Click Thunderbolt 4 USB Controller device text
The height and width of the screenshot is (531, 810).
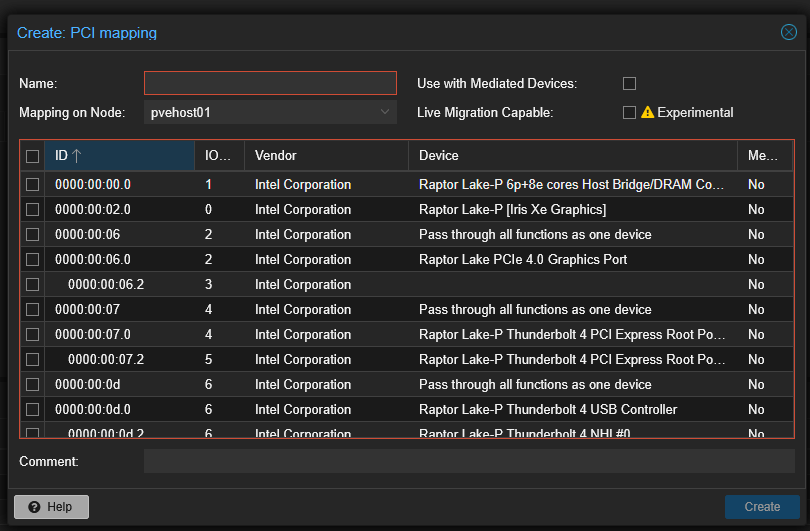tap(548, 410)
